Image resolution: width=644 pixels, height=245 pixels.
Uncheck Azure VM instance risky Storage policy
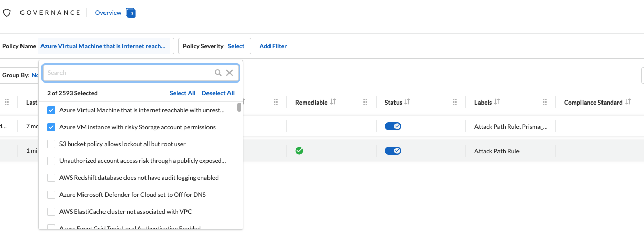pos(51,127)
